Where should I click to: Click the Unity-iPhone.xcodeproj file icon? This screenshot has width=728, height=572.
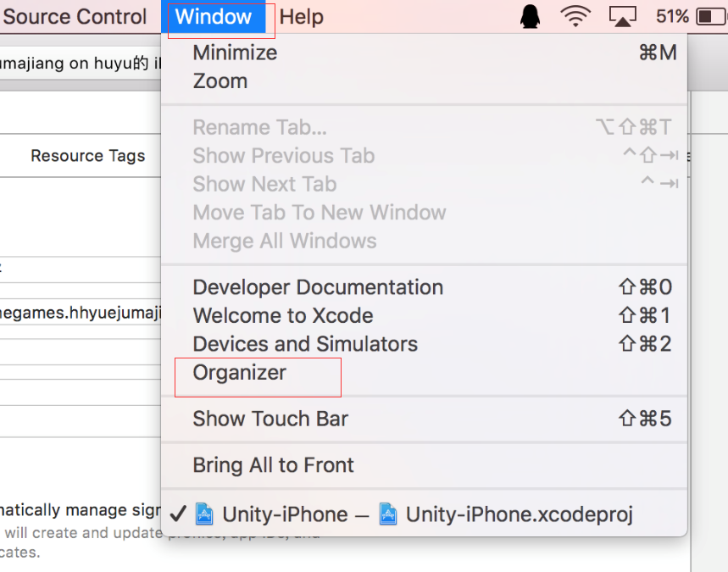pyautogui.click(x=388, y=514)
